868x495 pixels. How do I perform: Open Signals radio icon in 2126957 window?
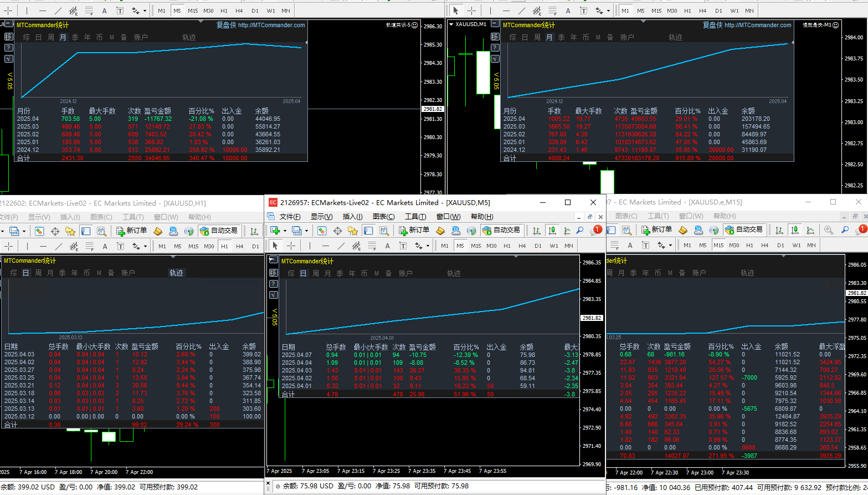[x=472, y=230]
